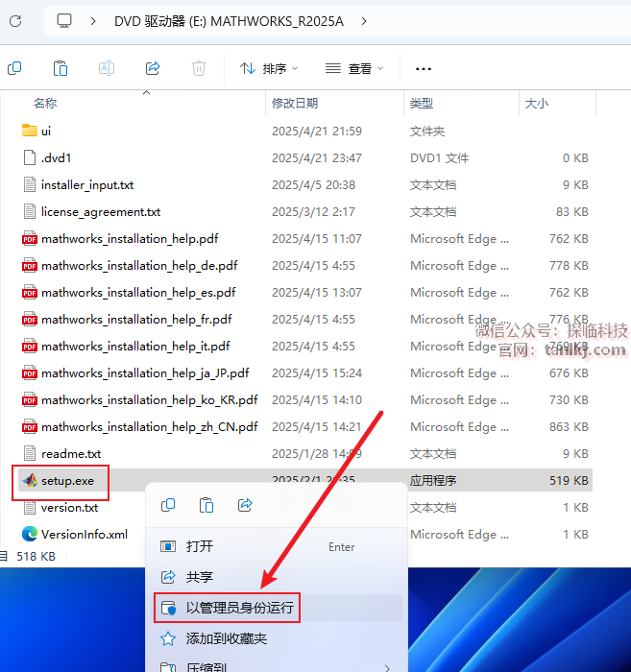Click the toolbar Copy icon
Image resolution: width=631 pixels, height=672 pixels.
(14, 68)
